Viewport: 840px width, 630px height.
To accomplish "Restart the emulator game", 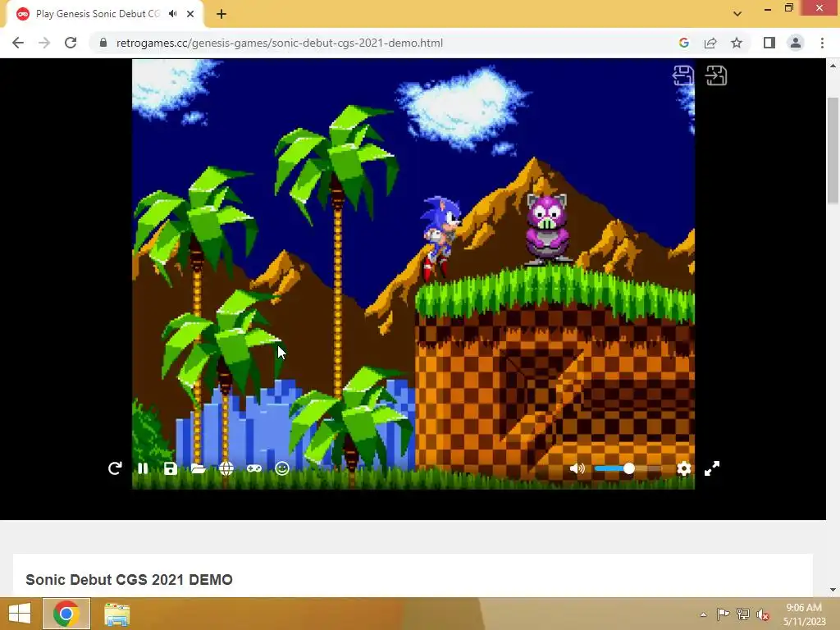I will (115, 468).
